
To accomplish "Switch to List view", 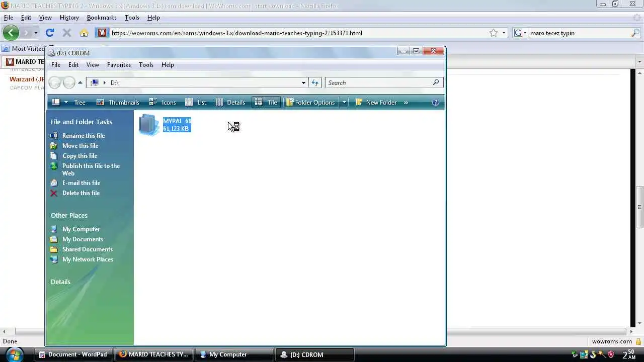I will 196,102.
